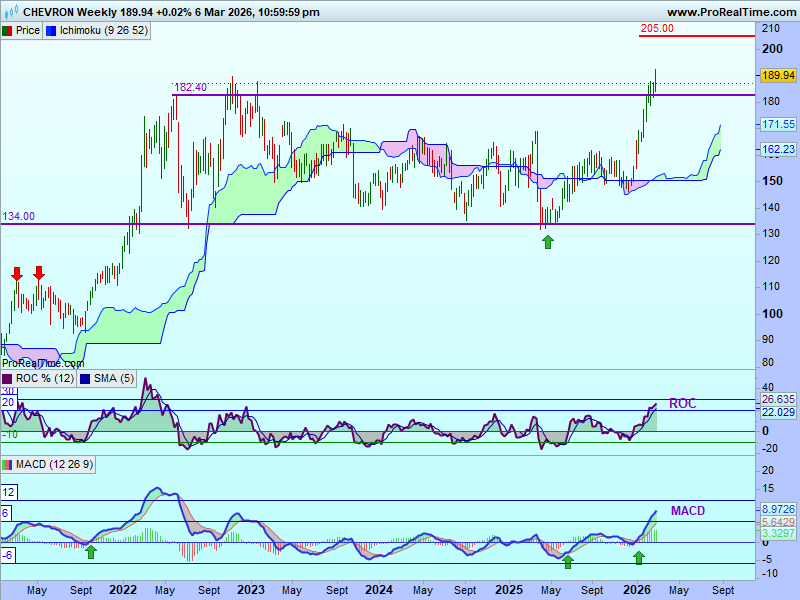
Task: Click the 205.00 red target level label
Action: pyautogui.click(x=657, y=29)
